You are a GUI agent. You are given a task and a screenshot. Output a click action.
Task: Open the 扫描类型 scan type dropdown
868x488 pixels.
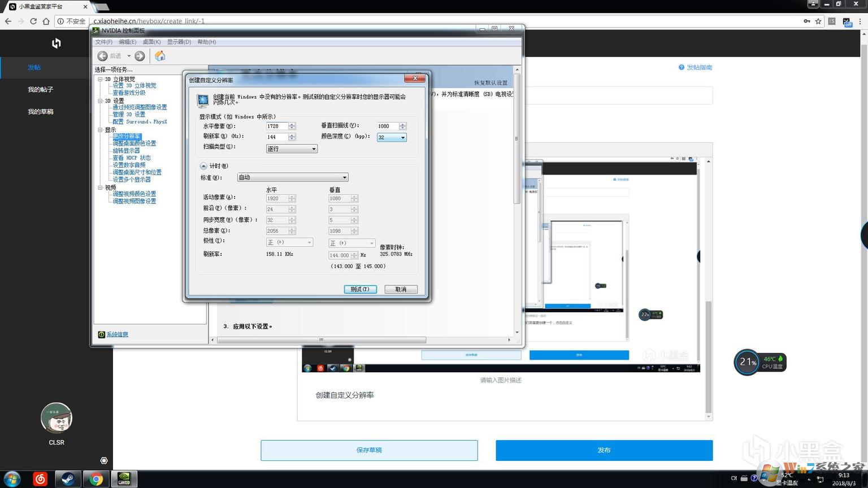click(292, 149)
